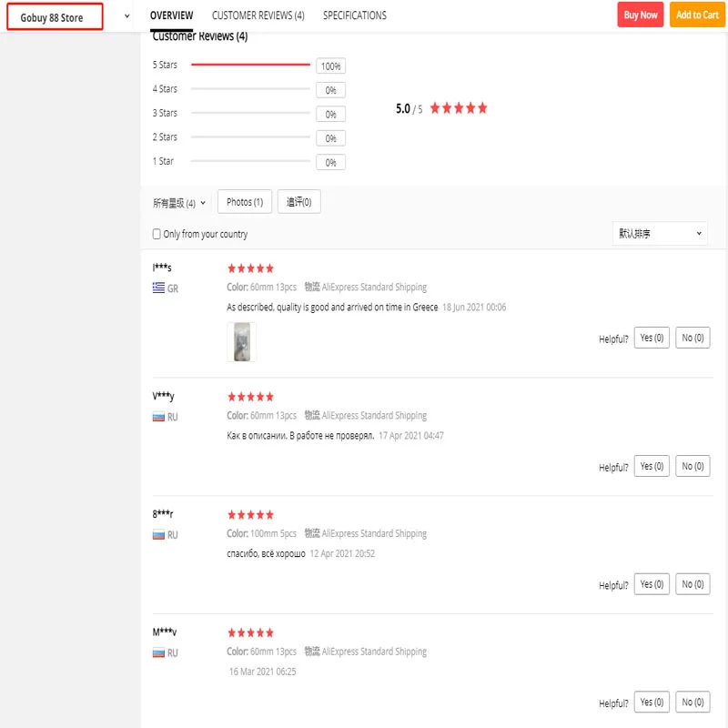Click the Russia flag icon under M***v

tap(158, 652)
